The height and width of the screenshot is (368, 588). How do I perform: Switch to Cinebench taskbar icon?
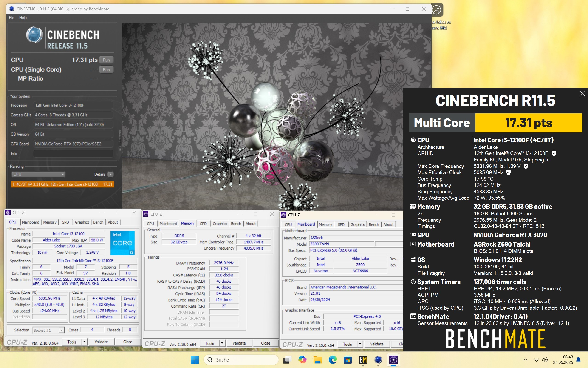tap(378, 360)
